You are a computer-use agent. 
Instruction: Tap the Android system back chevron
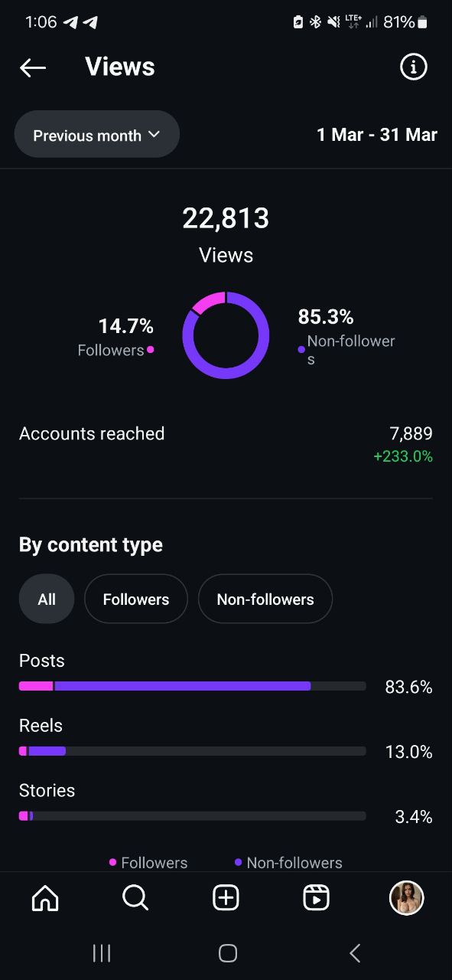[x=355, y=953]
